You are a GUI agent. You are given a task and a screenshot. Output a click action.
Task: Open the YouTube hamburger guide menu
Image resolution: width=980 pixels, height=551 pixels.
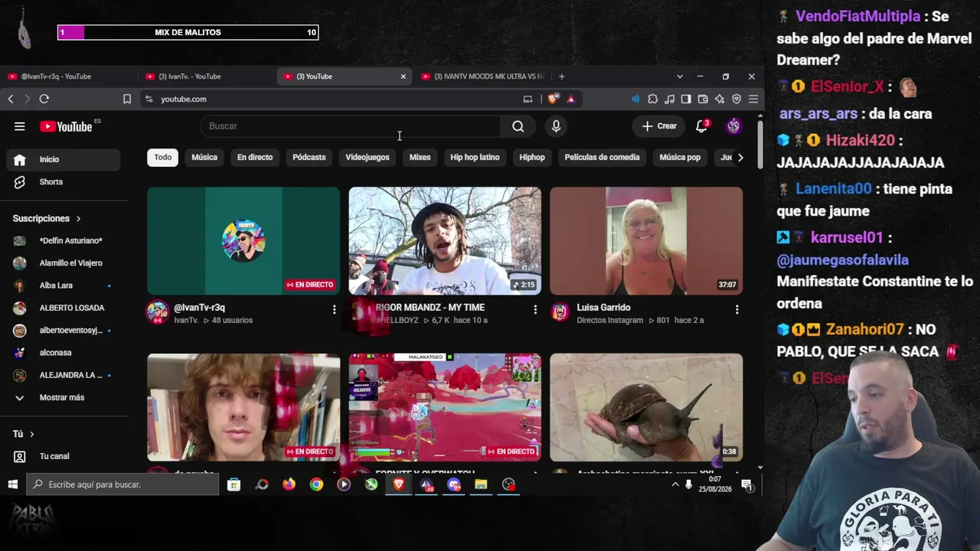(20, 126)
